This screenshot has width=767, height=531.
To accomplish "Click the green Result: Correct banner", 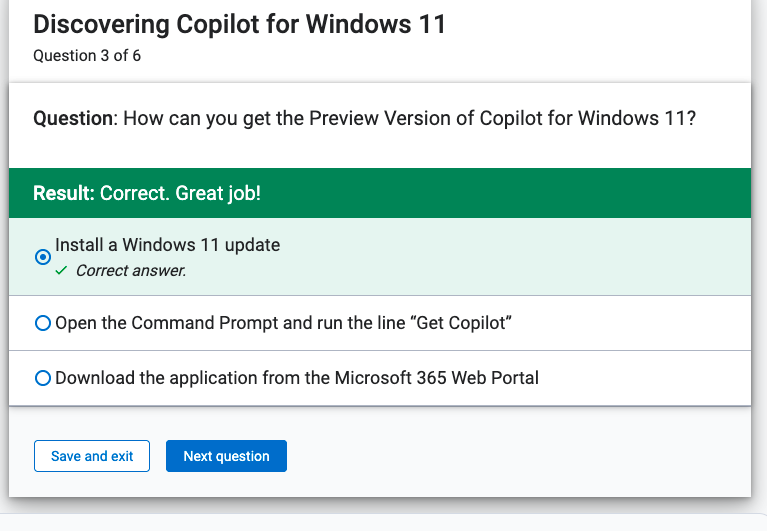I will [x=380, y=193].
